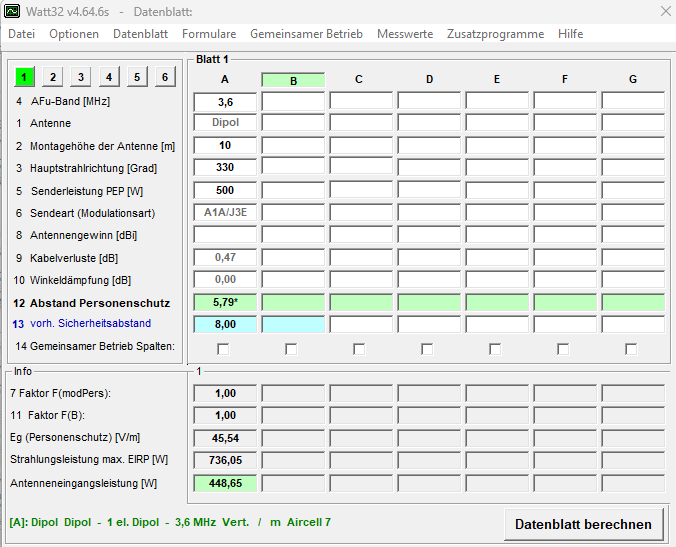Click the Watt32 app icon in title bar

(x=11, y=11)
